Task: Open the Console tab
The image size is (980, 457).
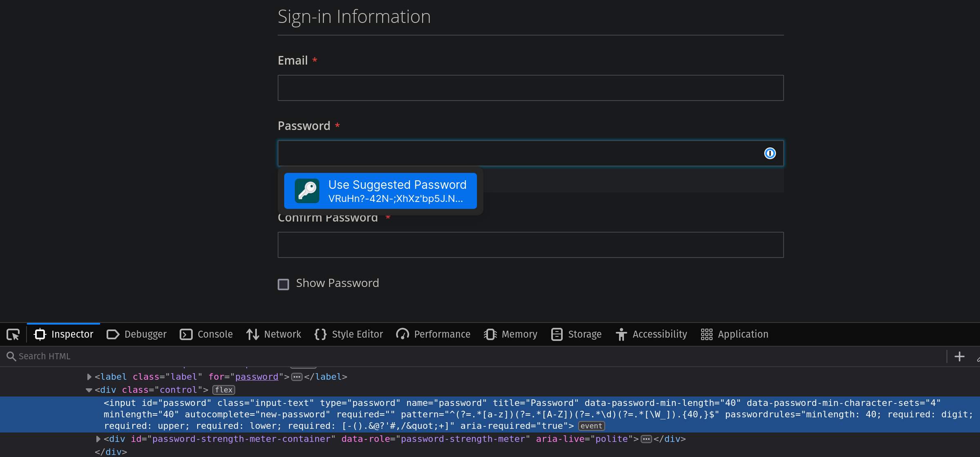Action: click(x=206, y=334)
